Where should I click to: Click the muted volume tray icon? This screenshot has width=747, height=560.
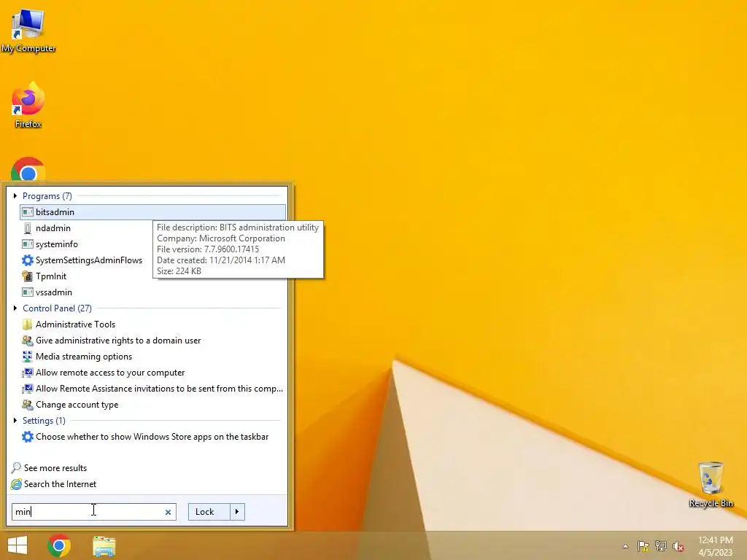(x=678, y=546)
